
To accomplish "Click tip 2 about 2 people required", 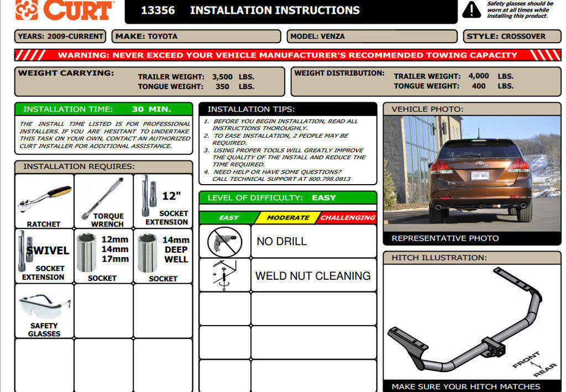I will pyautogui.click(x=276, y=139).
